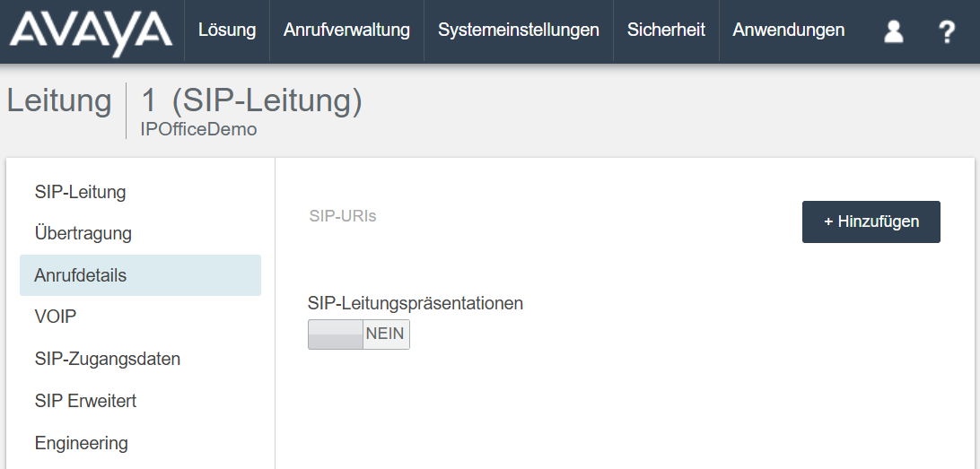
Task: Click the help question mark icon
Action: (x=946, y=31)
